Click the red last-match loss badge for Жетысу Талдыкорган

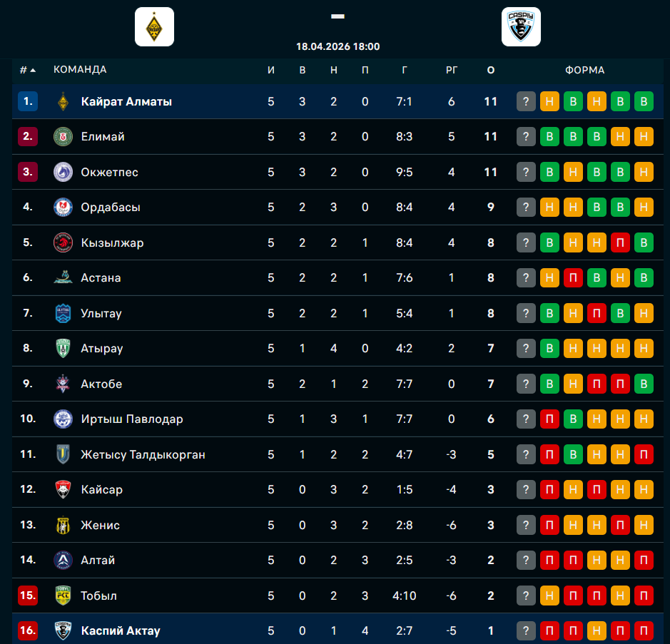click(644, 454)
